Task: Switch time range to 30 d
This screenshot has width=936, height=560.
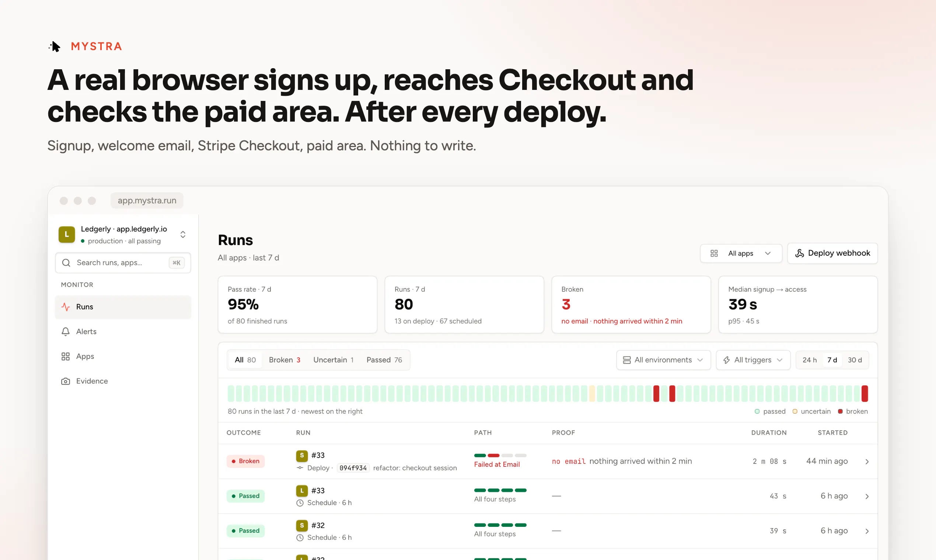Action: [855, 360]
